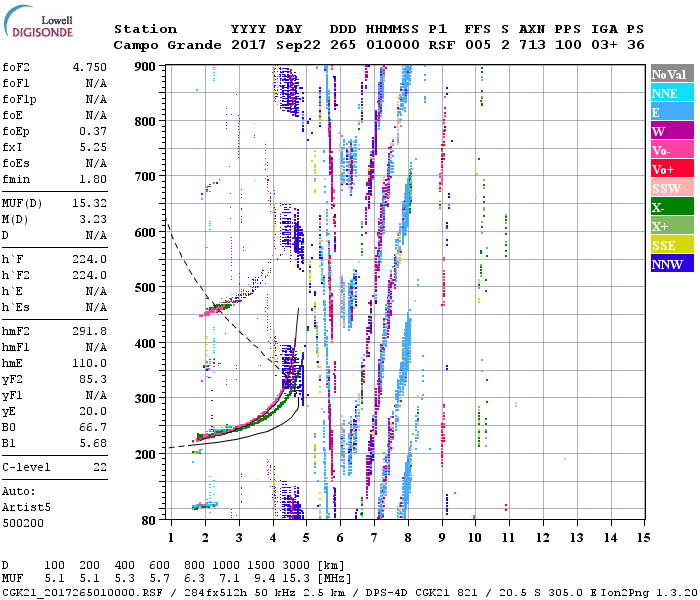Image resolution: width=700 pixels, height=600 pixels.
Task: Select the Vo+ red legend swatch
Action: click(672, 168)
